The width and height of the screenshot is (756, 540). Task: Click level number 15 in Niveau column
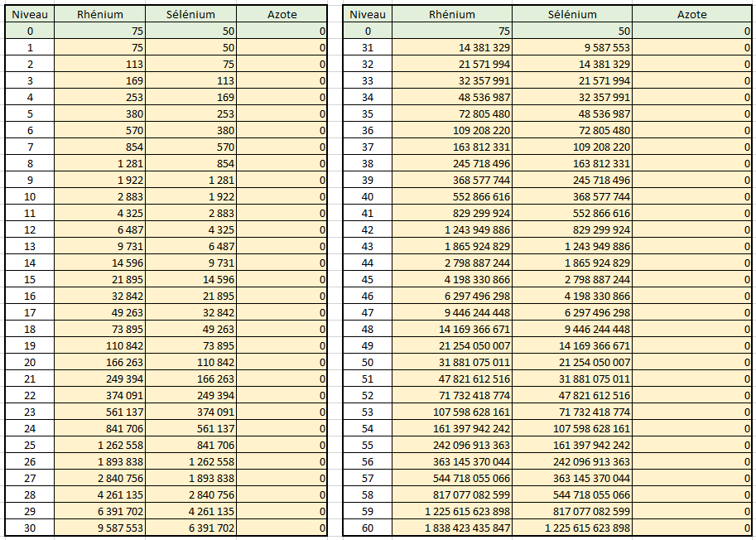pos(30,279)
